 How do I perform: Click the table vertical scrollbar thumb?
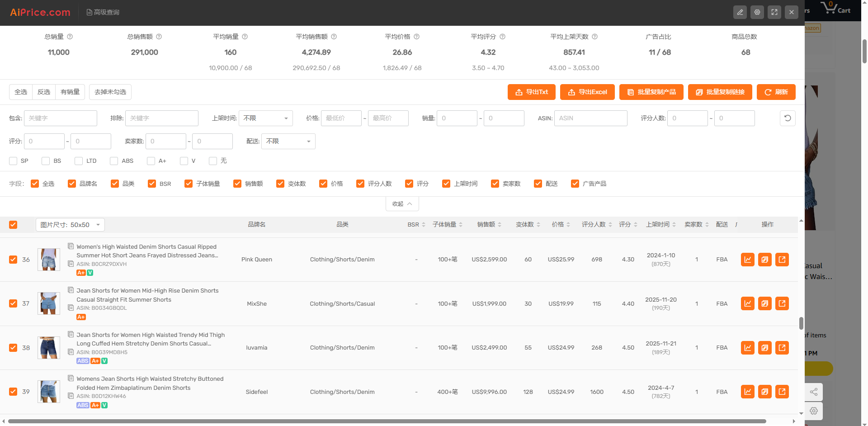point(801,323)
